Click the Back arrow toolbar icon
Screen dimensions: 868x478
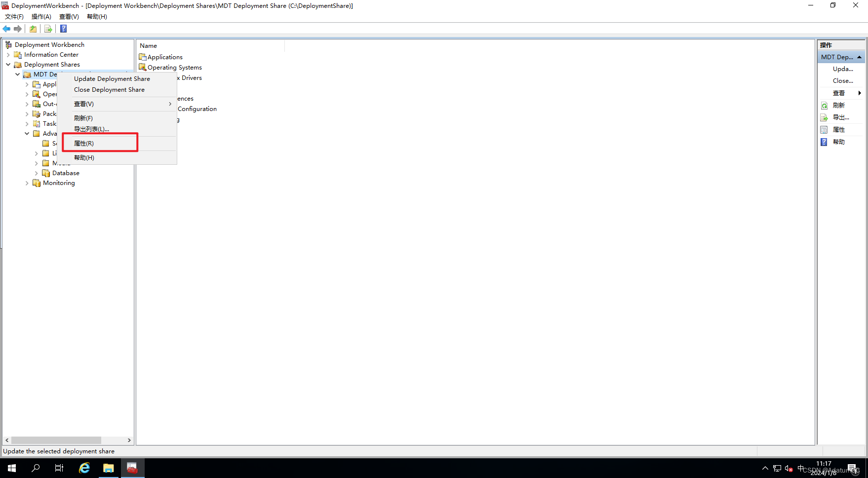tap(7, 29)
